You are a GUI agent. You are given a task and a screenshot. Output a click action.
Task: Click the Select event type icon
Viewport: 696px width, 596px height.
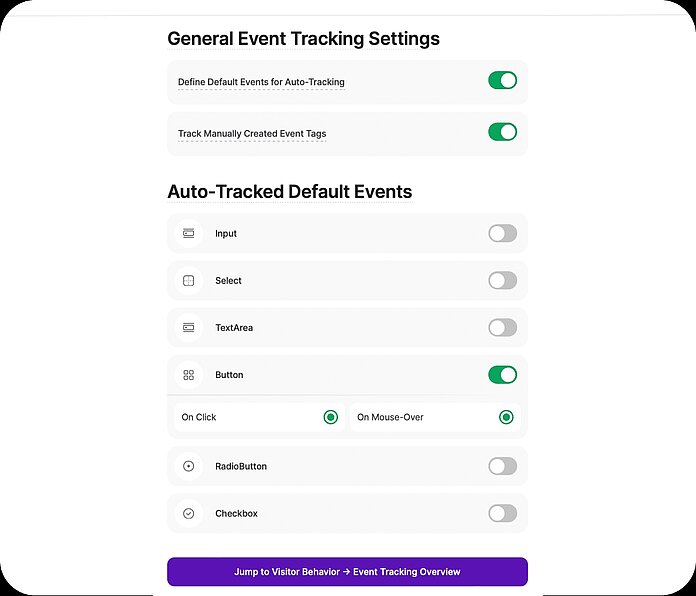tap(188, 281)
